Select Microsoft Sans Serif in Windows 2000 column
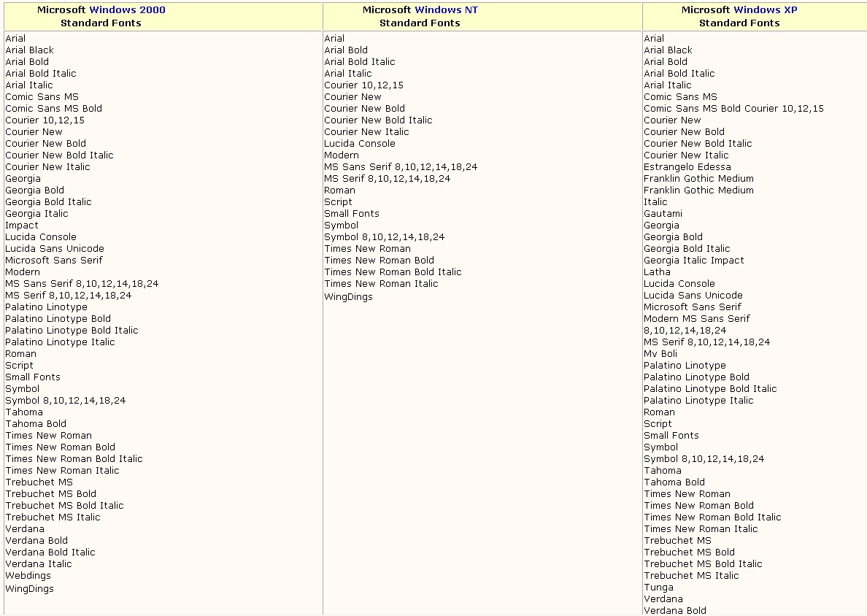This screenshot has height=616, width=867. [54, 261]
